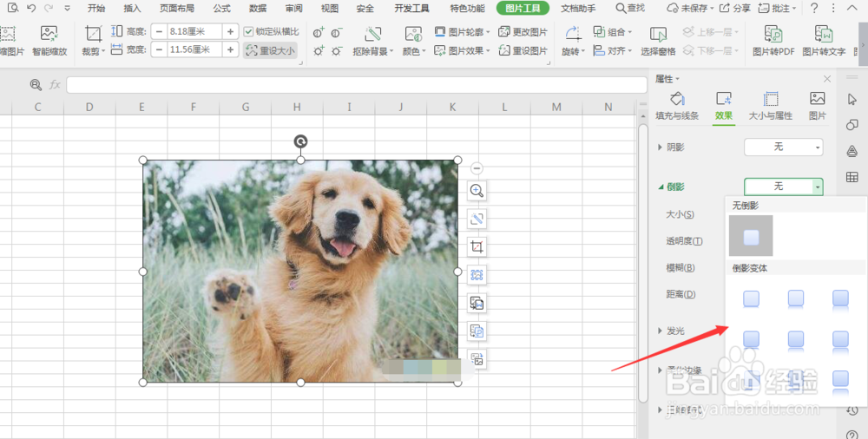Open the 图片工具 (Picture Tools) tab
868x439 pixels.
(x=523, y=9)
